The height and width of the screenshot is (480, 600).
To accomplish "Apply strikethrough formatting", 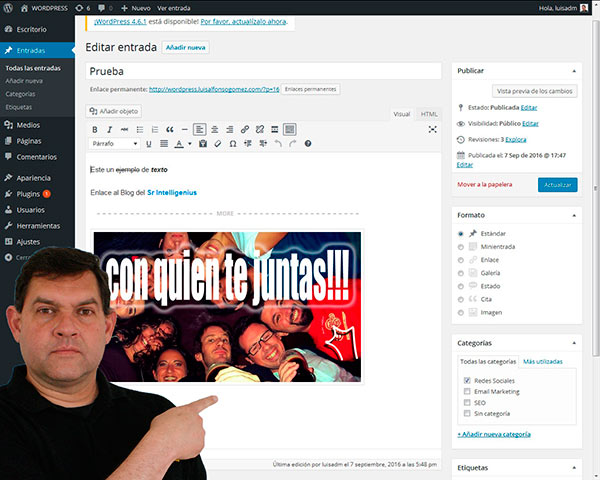I will 124,130.
